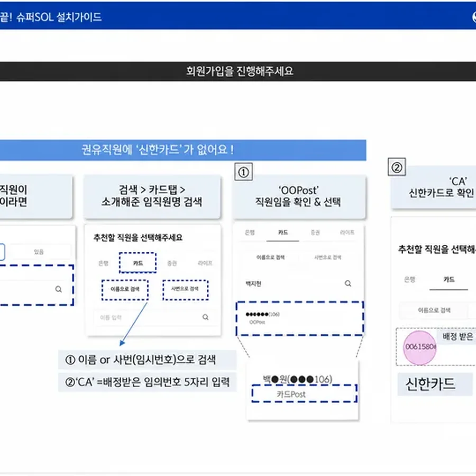Click step card ''CA' 신한카드로 확인'
The image size is (476, 476).
(434, 187)
